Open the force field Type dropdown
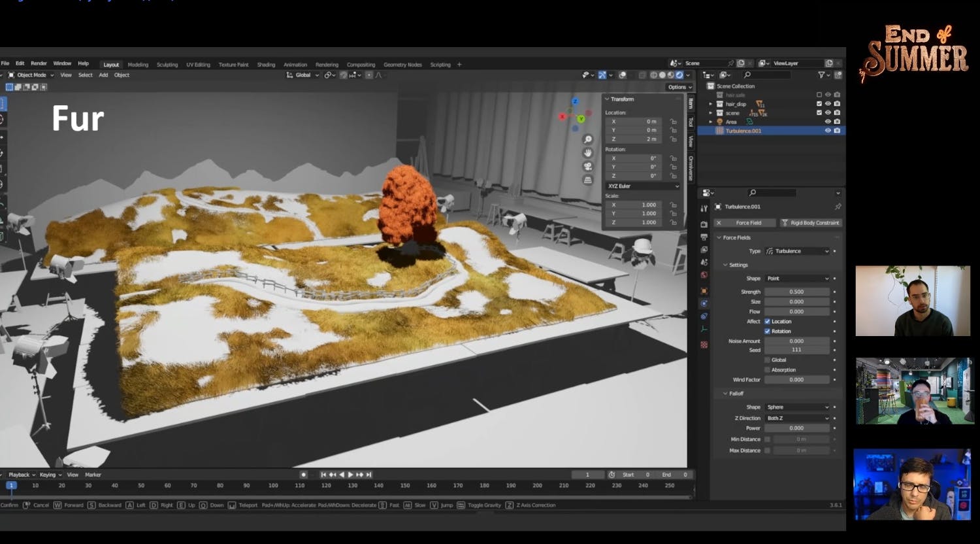This screenshot has width=980, height=544. [x=797, y=251]
